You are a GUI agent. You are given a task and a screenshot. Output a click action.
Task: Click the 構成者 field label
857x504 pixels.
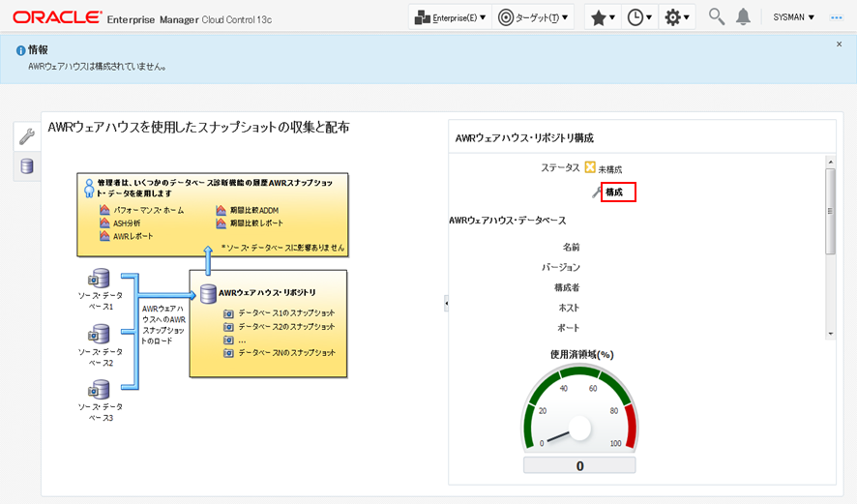pyautogui.click(x=567, y=287)
